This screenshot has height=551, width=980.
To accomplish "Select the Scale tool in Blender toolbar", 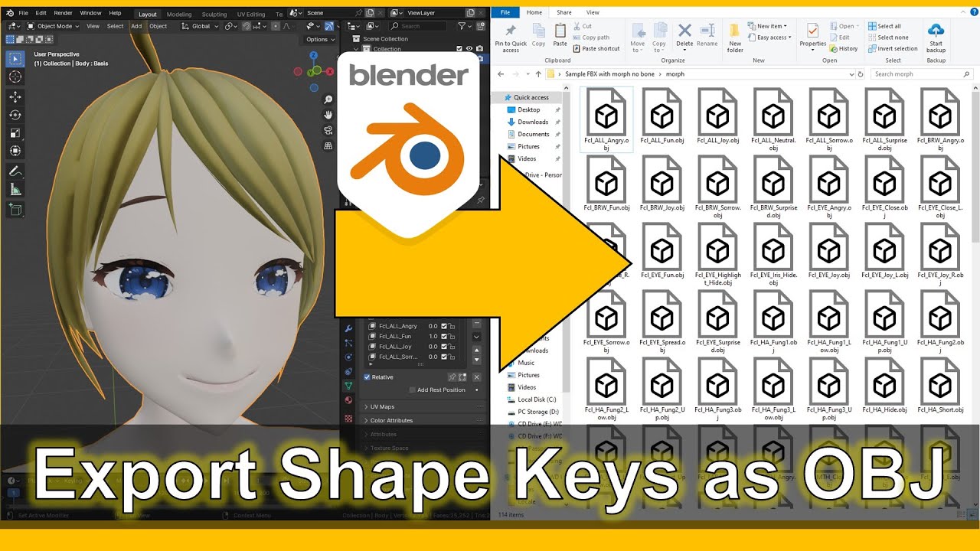I will tap(15, 133).
